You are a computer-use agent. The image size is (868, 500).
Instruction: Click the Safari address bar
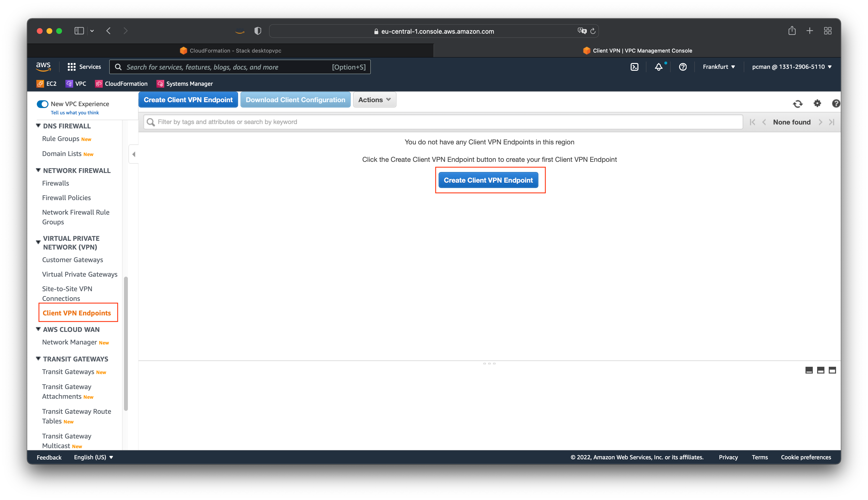pyautogui.click(x=434, y=31)
